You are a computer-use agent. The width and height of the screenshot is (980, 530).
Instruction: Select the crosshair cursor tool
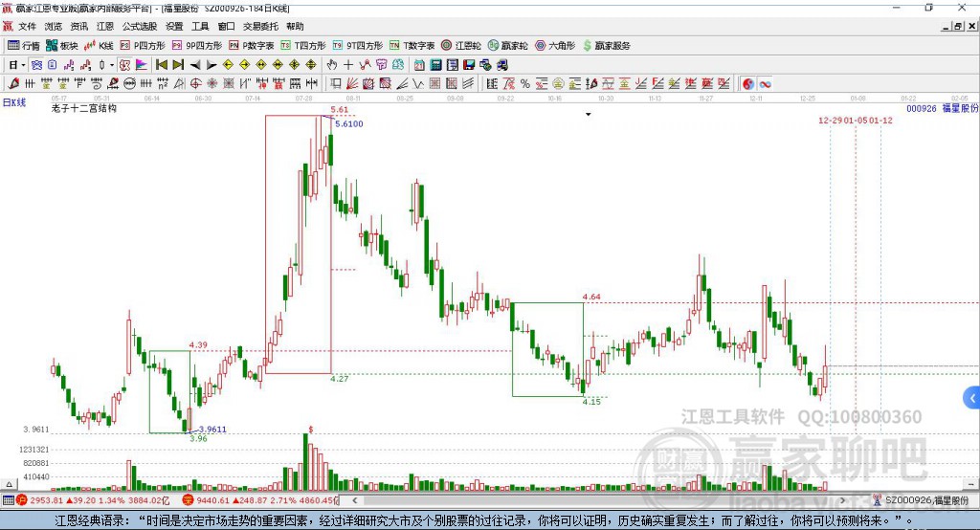click(348, 65)
